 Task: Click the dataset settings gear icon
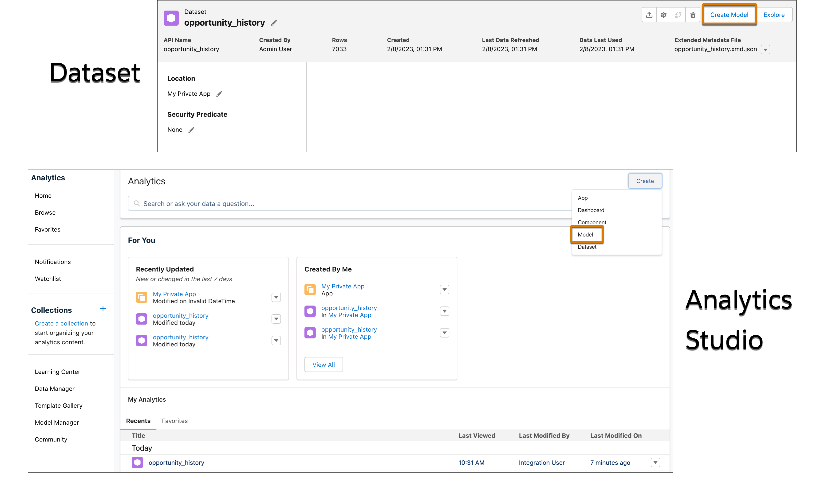point(663,15)
